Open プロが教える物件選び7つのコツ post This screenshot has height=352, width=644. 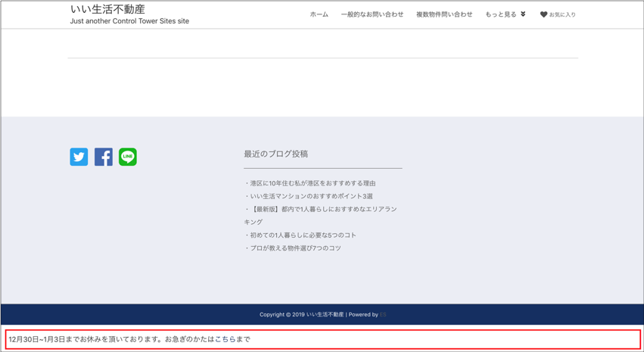[x=295, y=248]
